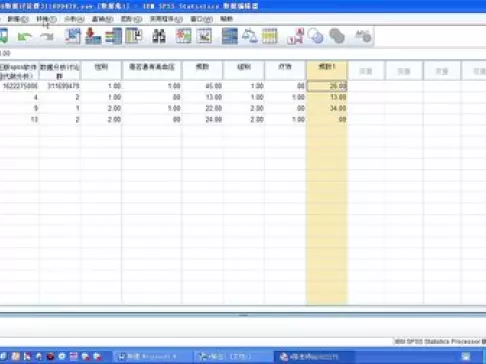Click the Find binoculars icon
The width and height of the screenshot is (486, 364).
(159, 36)
